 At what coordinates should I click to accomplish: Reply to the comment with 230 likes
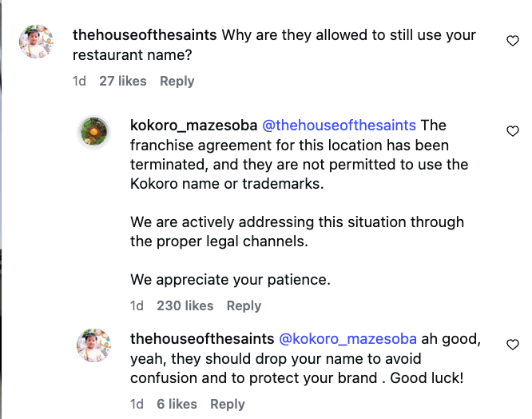tap(244, 305)
